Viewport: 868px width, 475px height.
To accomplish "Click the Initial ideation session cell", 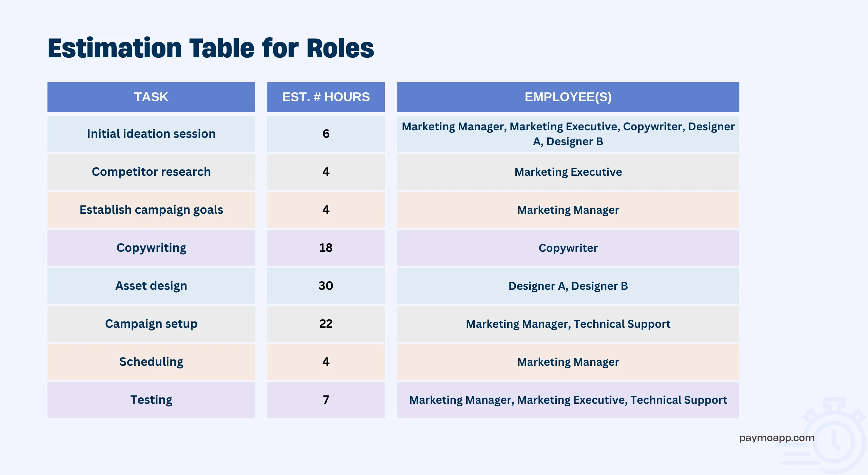I will tap(151, 134).
